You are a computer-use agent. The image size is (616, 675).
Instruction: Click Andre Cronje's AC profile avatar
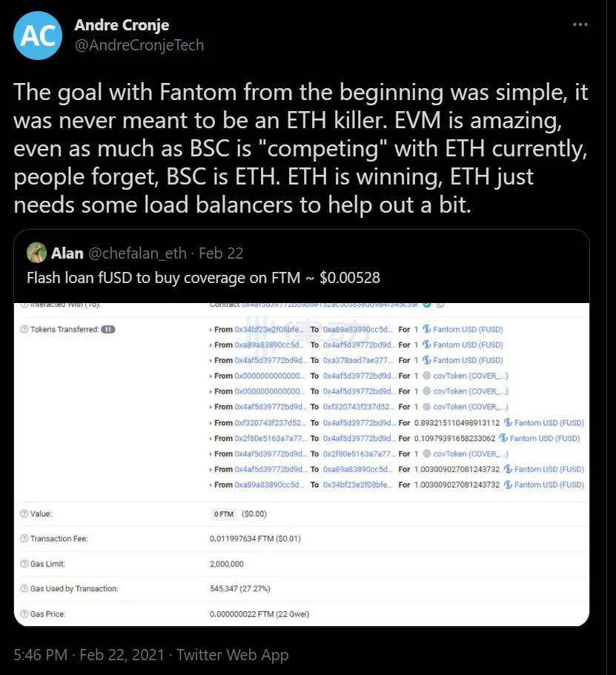pyautogui.click(x=38, y=35)
